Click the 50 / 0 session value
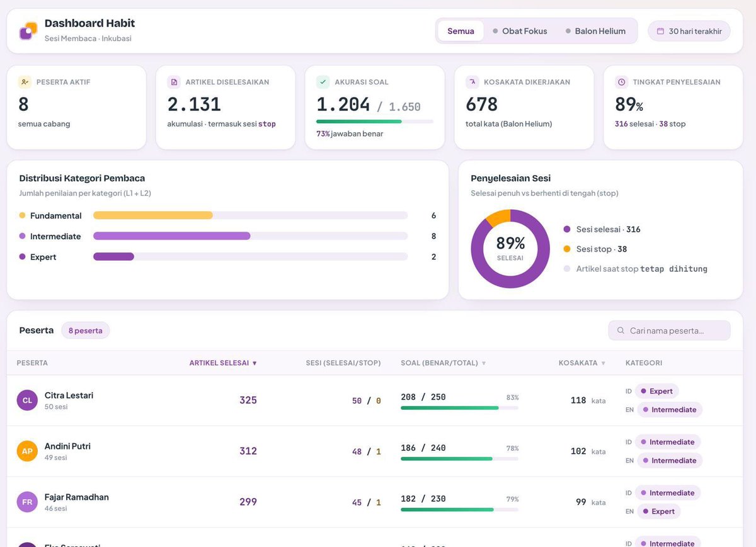Image resolution: width=756 pixels, height=547 pixels. [x=366, y=401]
